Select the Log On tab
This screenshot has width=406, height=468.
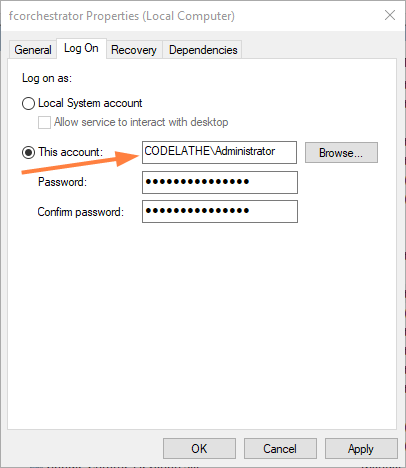tap(81, 48)
